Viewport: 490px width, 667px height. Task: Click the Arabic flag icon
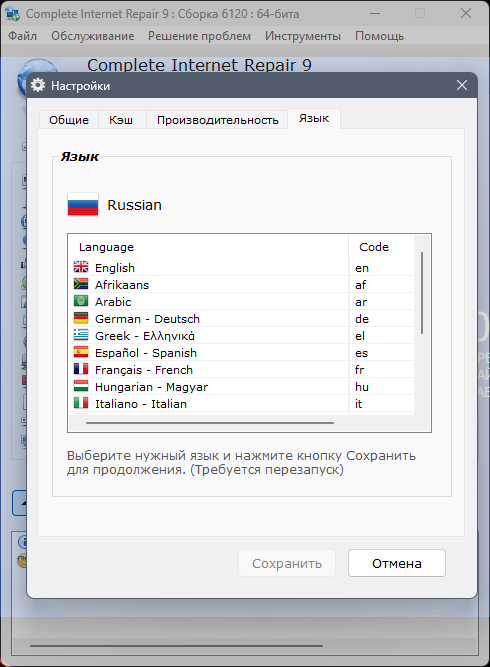(81, 301)
